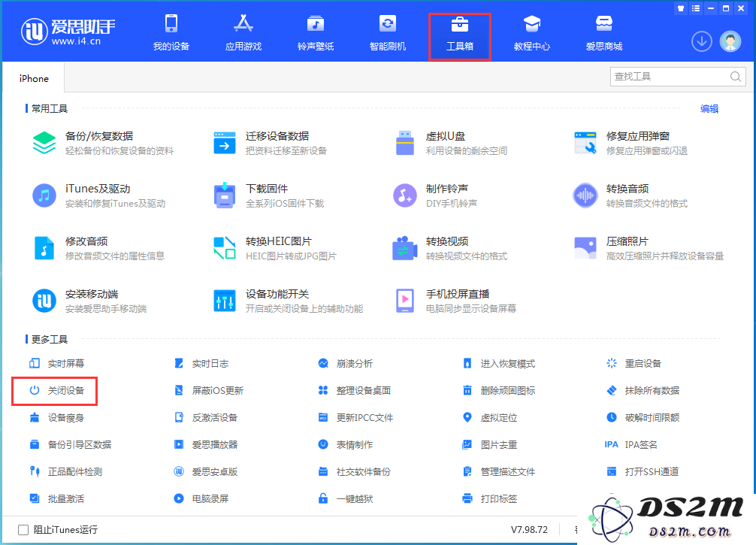
Task: Click the 爱思安卓版 Android version tool
Action: click(206, 471)
